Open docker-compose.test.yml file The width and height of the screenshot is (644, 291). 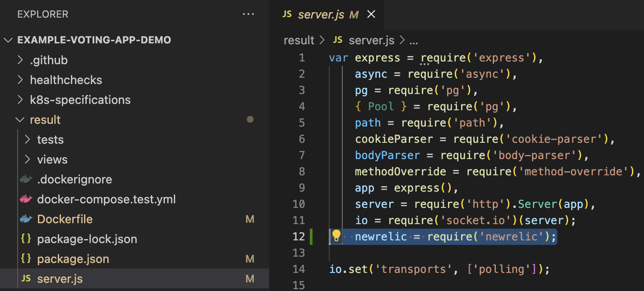(106, 199)
